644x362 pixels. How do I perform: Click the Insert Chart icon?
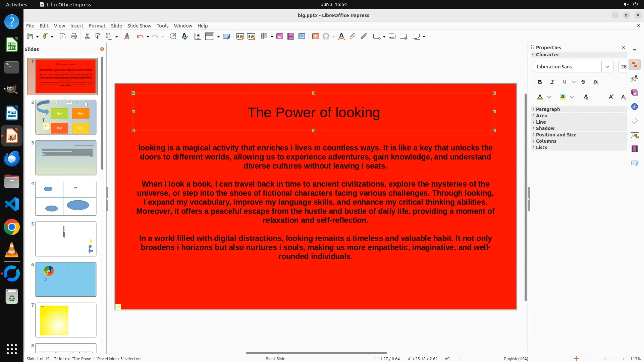click(302, 37)
